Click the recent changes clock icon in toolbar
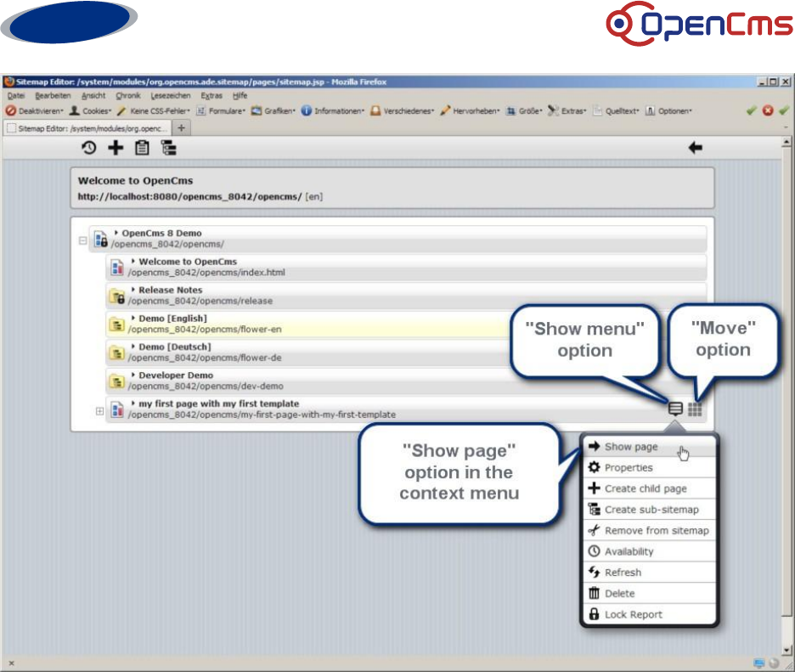Screen dimensions: 795x672 [x=88, y=148]
